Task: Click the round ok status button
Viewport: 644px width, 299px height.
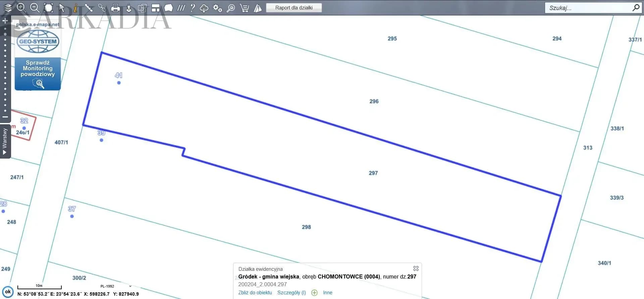Action: tap(8, 292)
